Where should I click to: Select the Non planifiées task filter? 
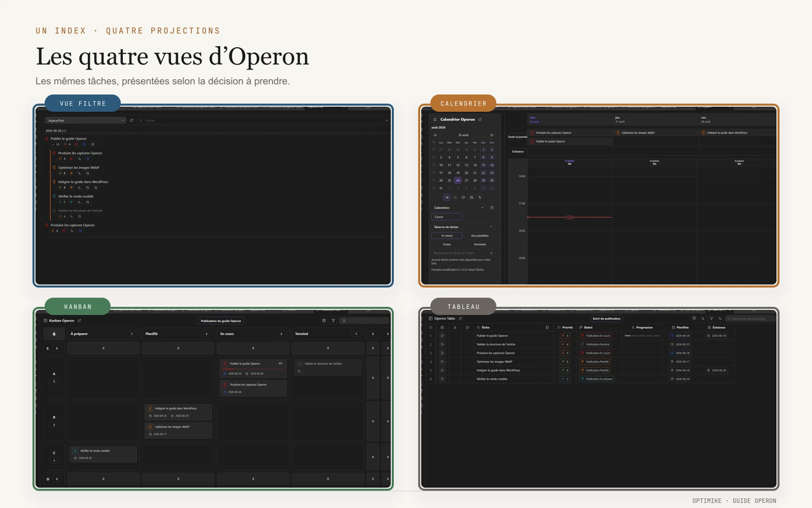pyautogui.click(x=480, y=236)
